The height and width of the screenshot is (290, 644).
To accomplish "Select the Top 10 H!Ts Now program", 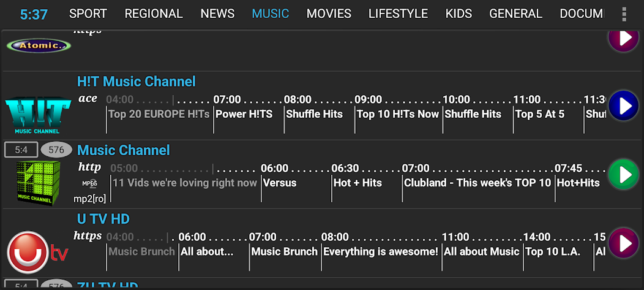I will click(398, 114).
